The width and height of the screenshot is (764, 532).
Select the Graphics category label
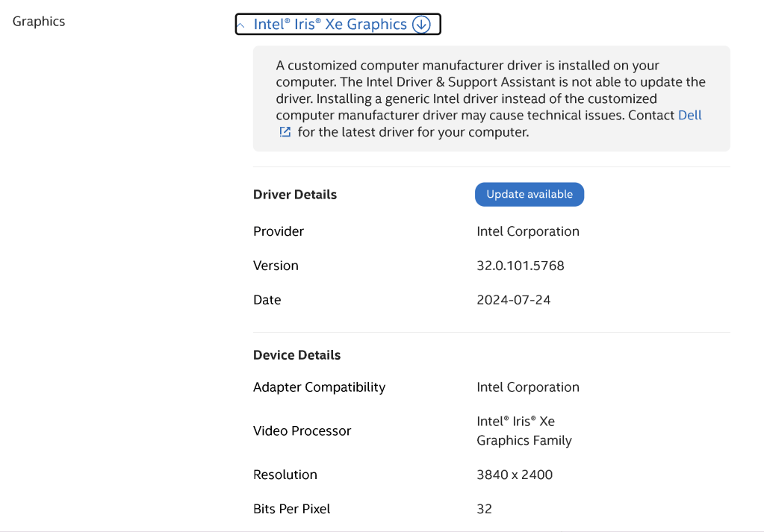click(39, 22)
